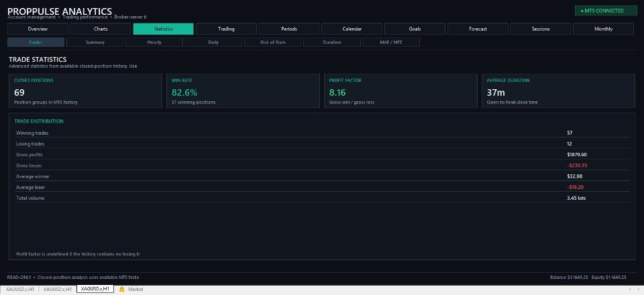
Task: Switch to the Monthly tab
Action: pyautogui.click(x=603, y=29)
